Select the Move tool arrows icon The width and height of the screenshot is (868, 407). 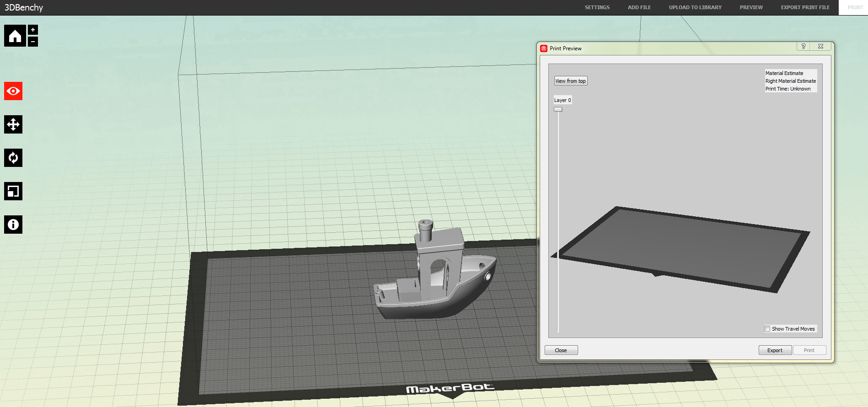(13, 124)
